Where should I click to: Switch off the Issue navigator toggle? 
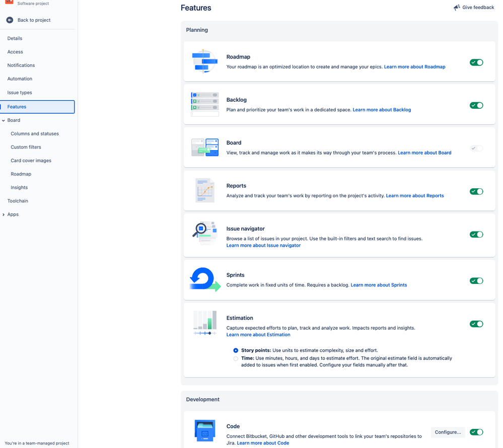pos(476,235)
